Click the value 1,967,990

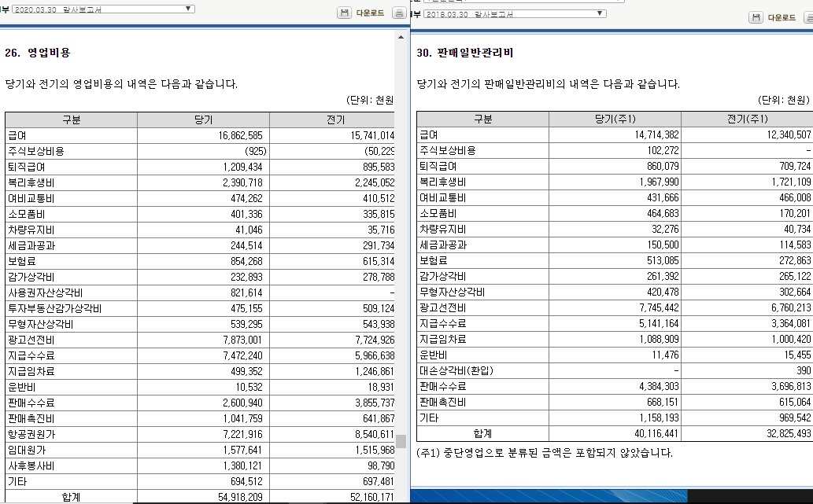(x=659, y=182)
